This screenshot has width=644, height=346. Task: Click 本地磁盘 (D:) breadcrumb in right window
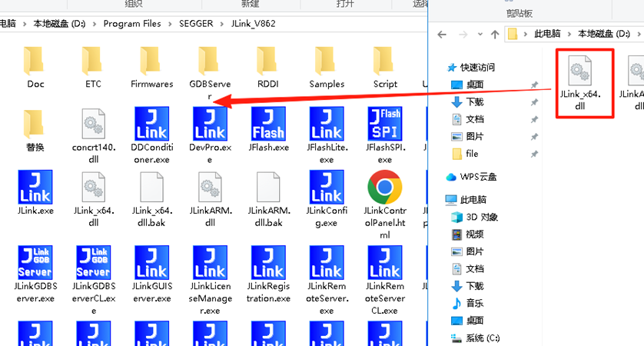click(604, 34)
